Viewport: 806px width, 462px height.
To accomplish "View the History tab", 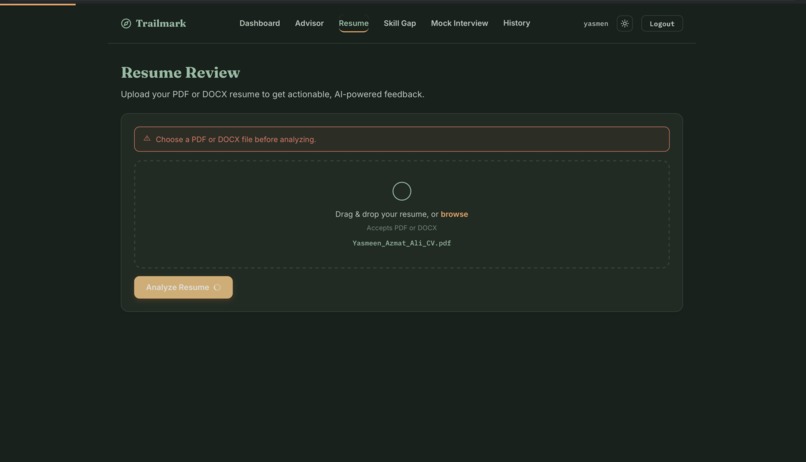I will (517, 23).
